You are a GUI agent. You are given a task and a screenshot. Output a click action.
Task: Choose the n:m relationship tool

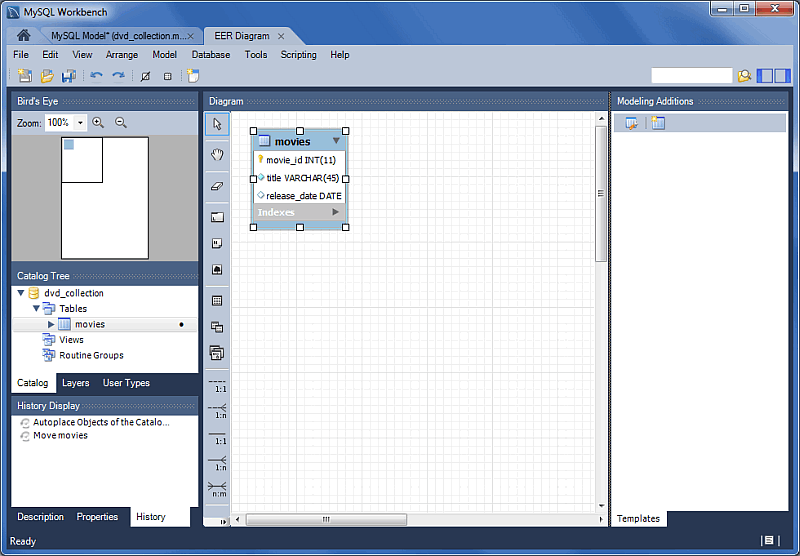pos(217,490)
